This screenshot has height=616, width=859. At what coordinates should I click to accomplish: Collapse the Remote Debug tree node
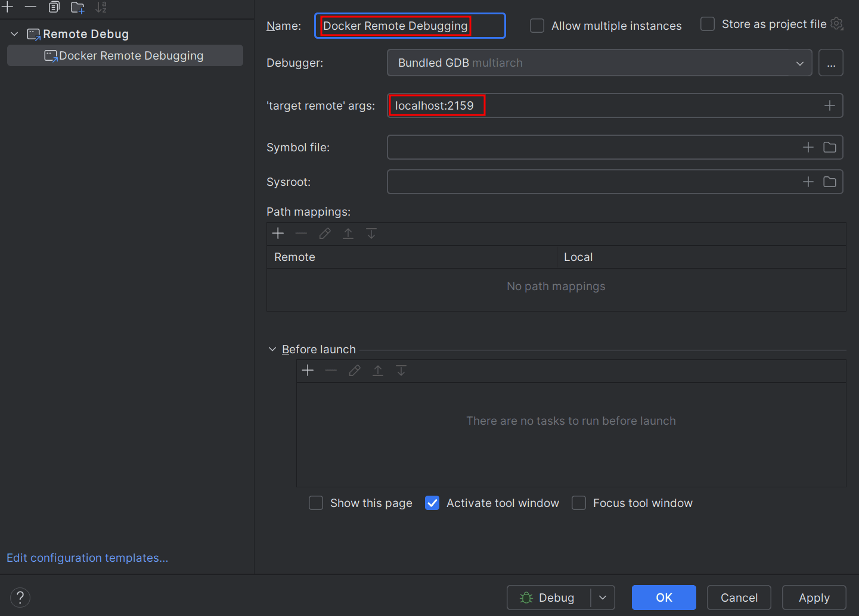click(x=14, y=34)
